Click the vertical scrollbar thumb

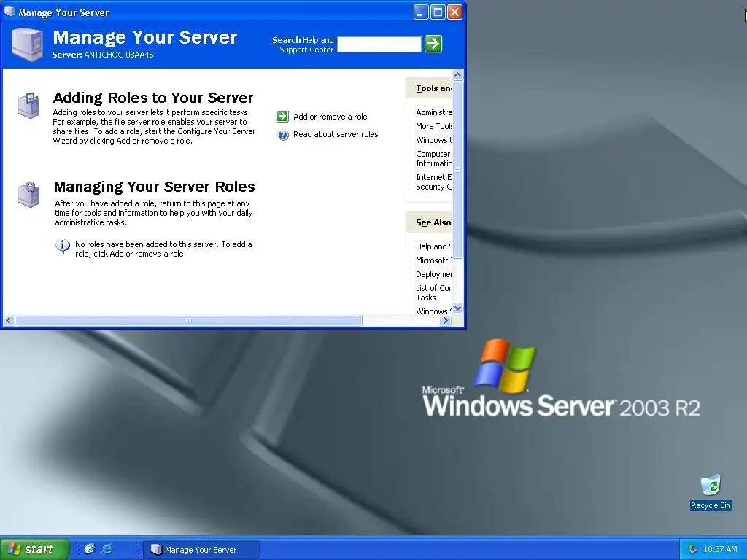click(458, 169)
